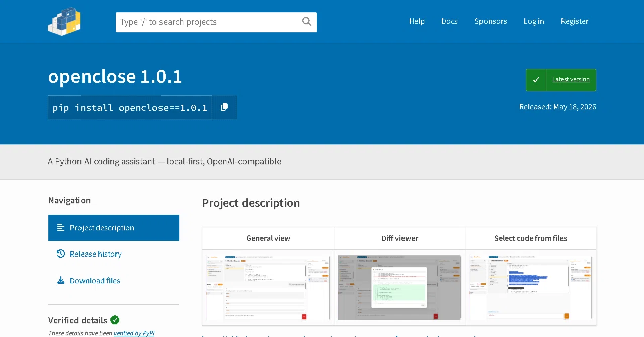Click the pip install openclose==1.0.1 text
This screenshot has height=337, width=644.
tap(130, 108)
